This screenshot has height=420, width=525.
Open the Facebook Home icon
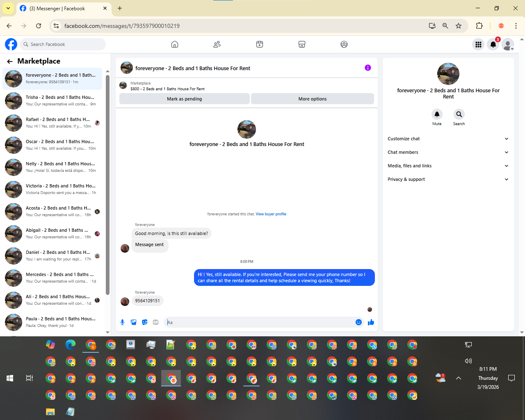tap(175, 44)
